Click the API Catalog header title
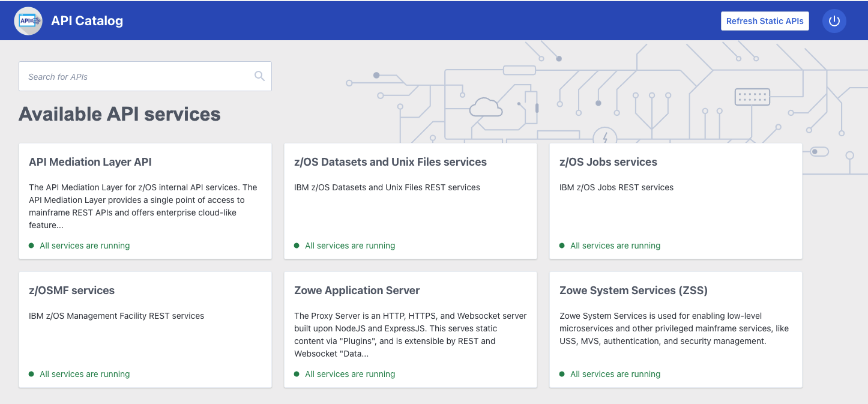868x404 pixels. 87,21
